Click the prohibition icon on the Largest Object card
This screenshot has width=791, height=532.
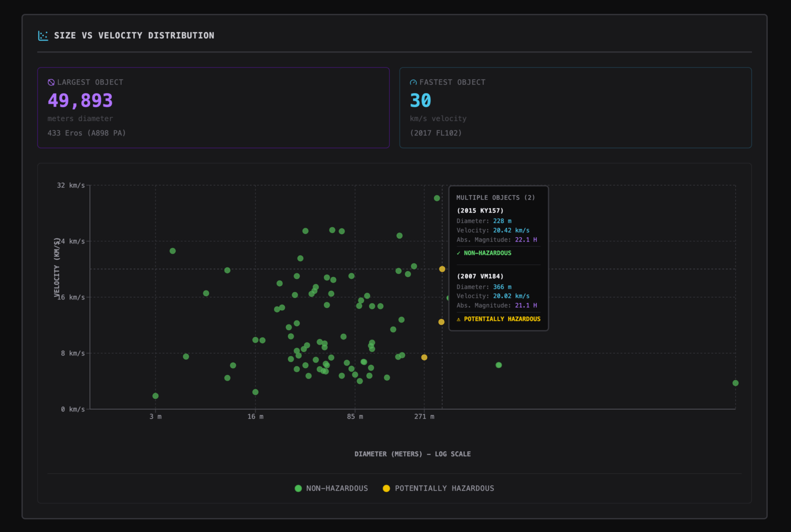51,82
